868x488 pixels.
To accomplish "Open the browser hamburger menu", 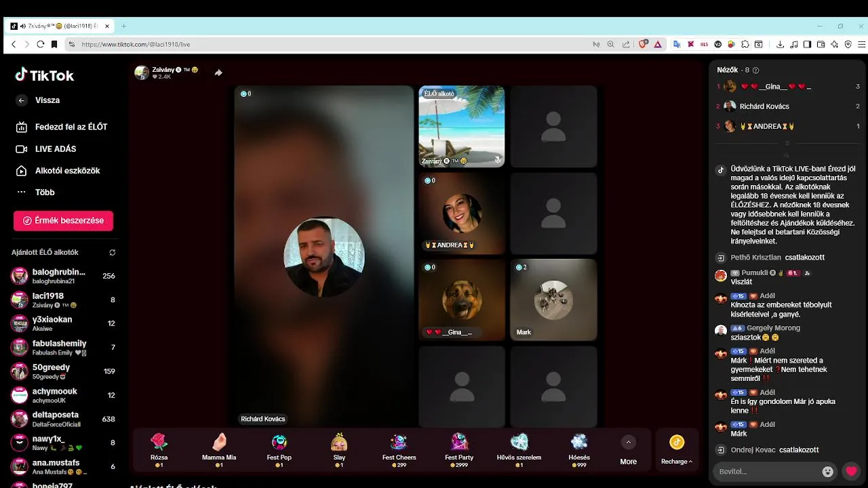I will coord(861,44).
